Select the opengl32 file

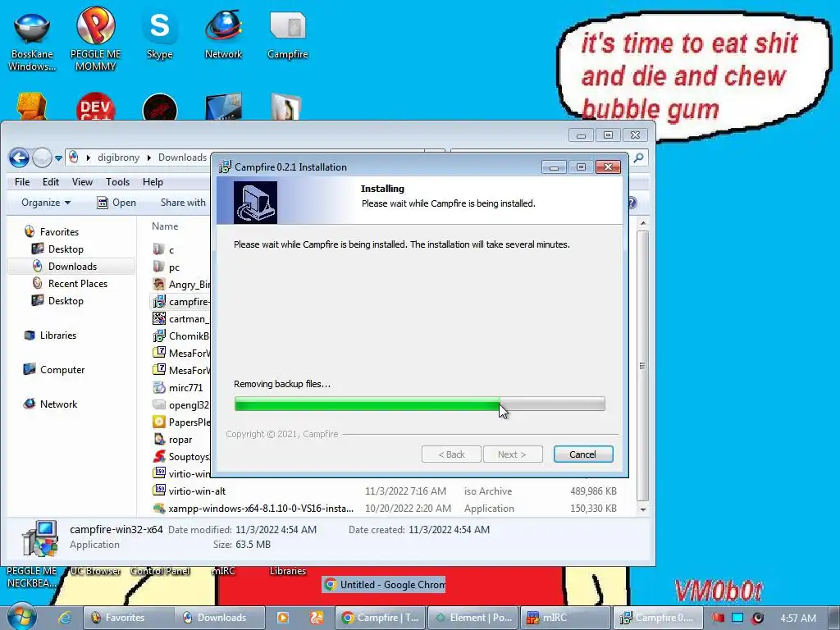[181, 405]
